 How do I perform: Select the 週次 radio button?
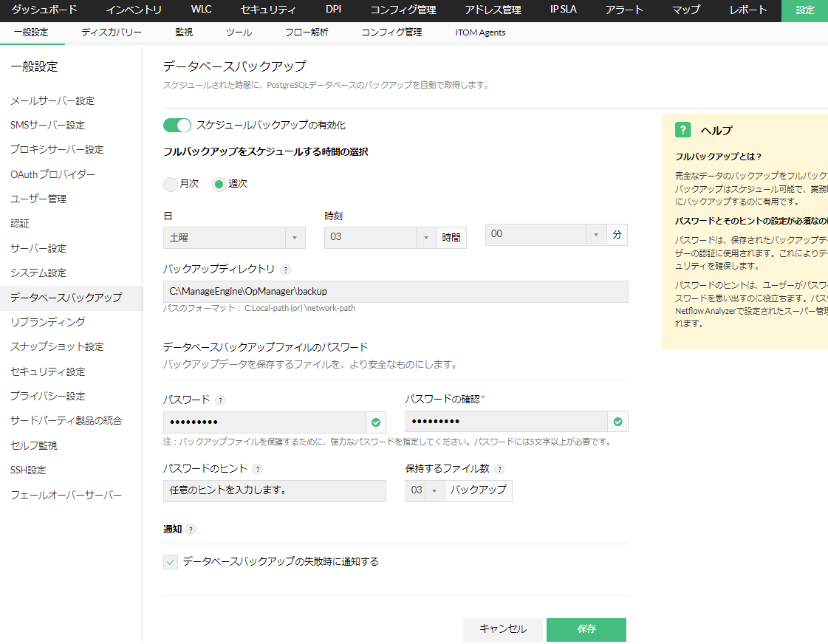point(219,184)
